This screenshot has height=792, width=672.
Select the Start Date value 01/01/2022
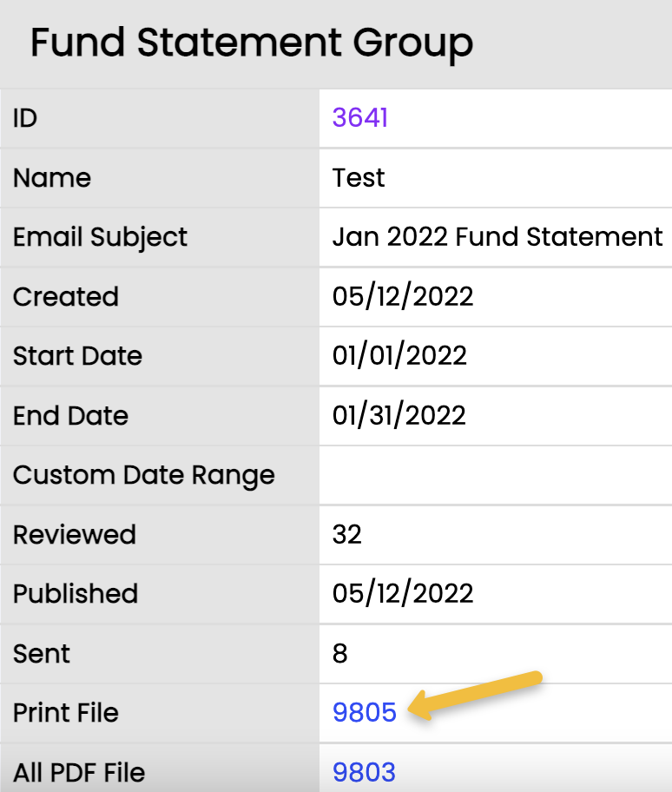click(x=399, y=356)
